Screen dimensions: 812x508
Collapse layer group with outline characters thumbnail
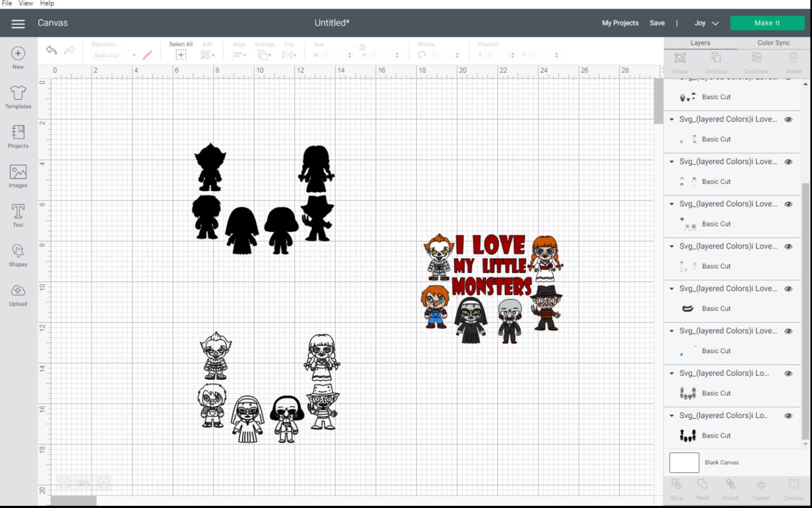[x=671, y=373]
